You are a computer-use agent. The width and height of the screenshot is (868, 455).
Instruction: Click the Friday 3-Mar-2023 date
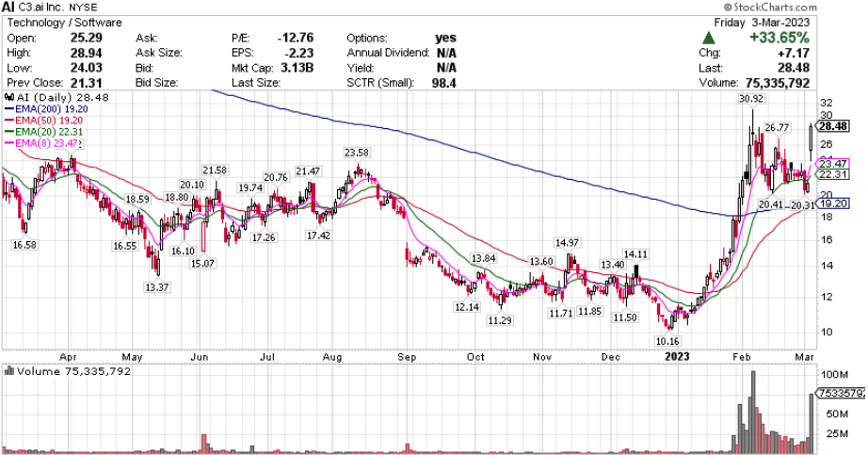762,23
